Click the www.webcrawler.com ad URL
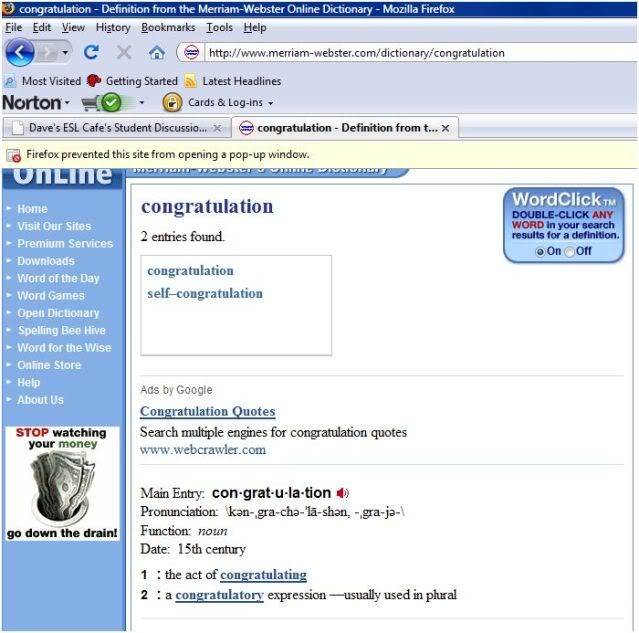The height and width of the screenshot is (633, 639). [203, 450]
